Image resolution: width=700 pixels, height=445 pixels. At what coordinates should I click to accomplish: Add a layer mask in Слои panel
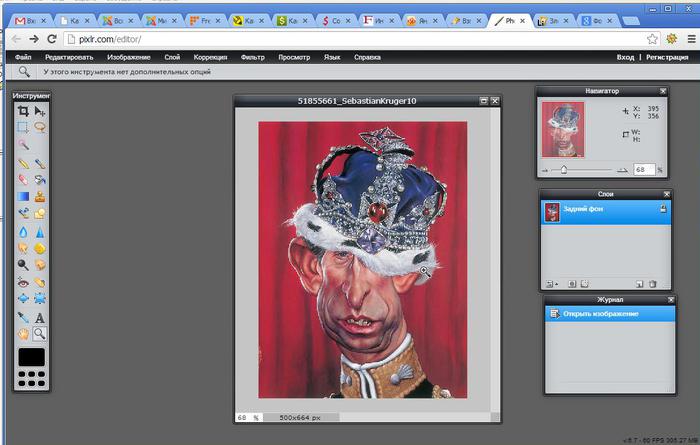coord(572,284)
